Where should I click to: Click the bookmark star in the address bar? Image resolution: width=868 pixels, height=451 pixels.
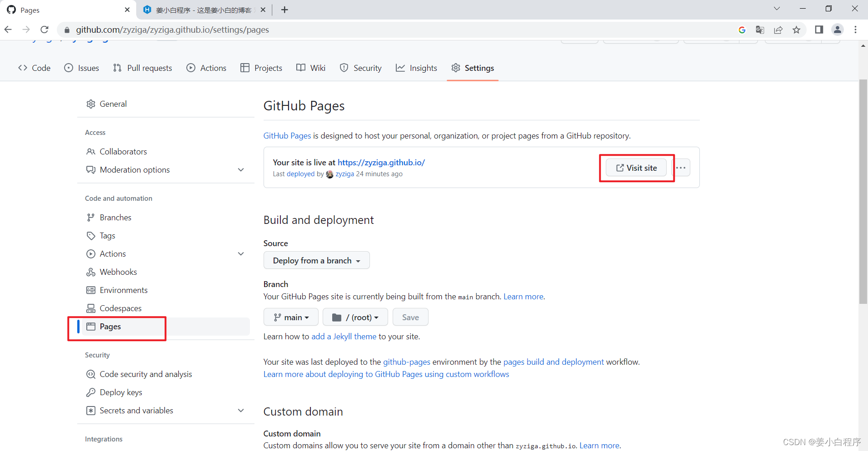pyautogui.click(x=796, y=30)
